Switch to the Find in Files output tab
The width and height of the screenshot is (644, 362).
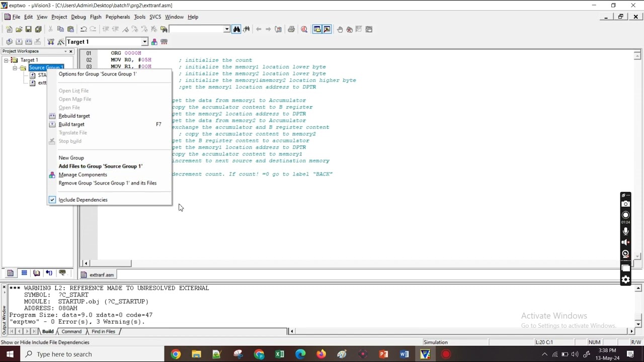[x=103, y=331]
